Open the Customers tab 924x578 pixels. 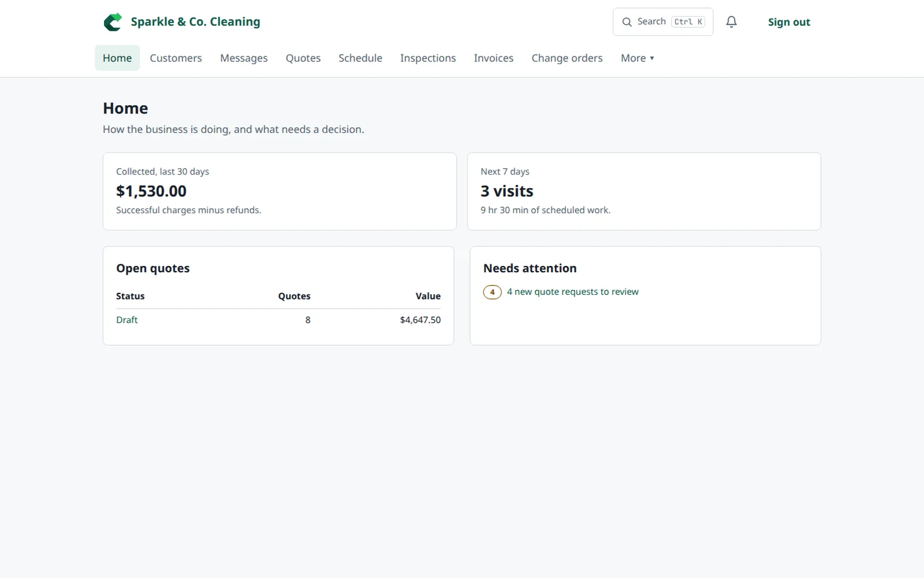pyautogui.click(x=176, y=58)
